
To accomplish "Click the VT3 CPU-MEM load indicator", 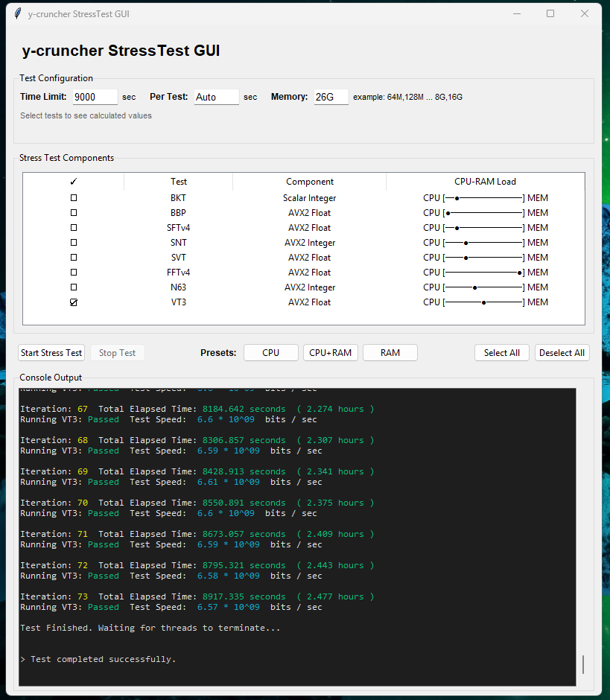I will click(486, 302).
